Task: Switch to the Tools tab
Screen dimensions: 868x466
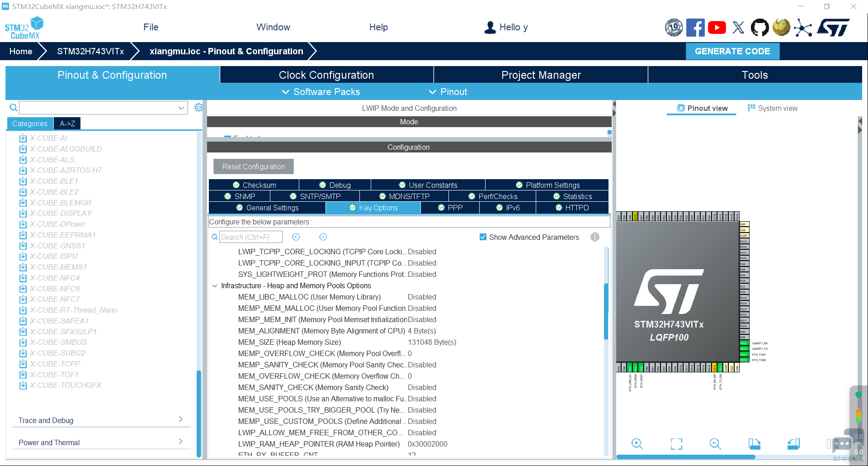Action: click(755, 75)
